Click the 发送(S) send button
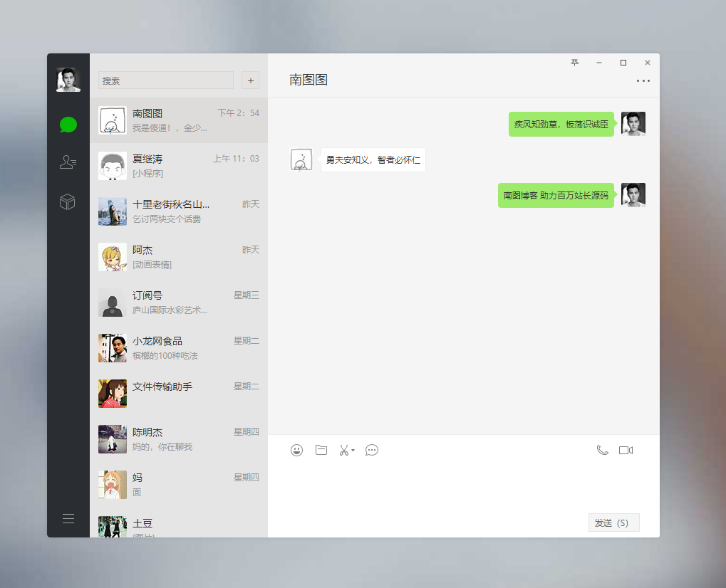 [613, 523]
